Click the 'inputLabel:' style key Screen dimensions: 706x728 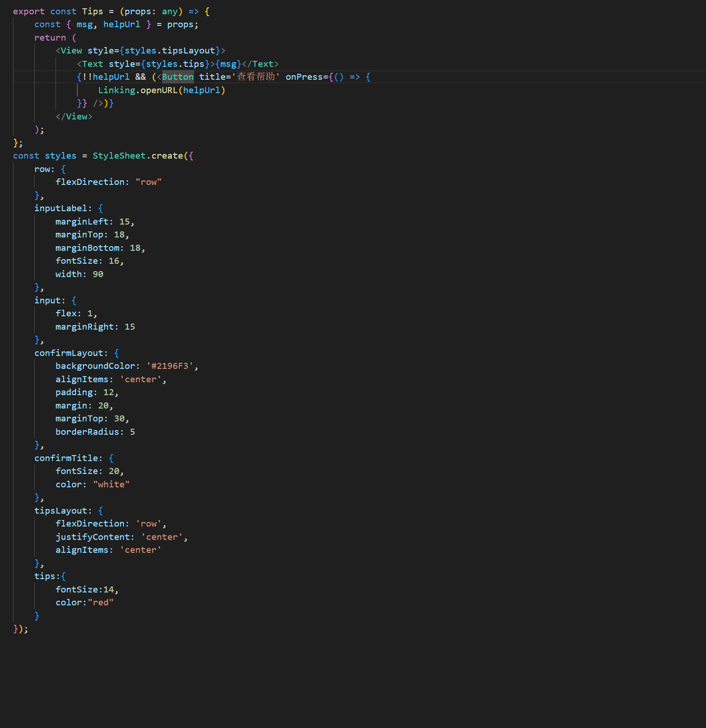pos(63,208)
